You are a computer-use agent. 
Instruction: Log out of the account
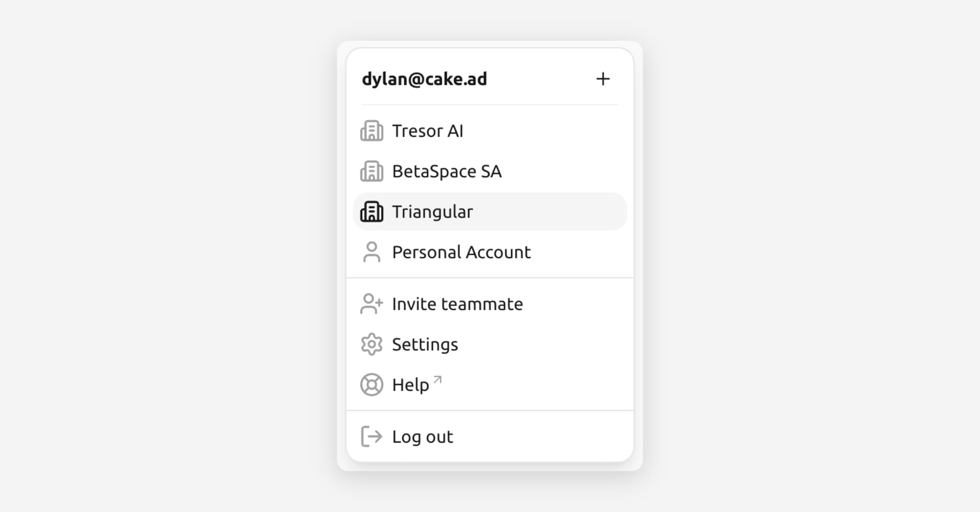point(422,437)
